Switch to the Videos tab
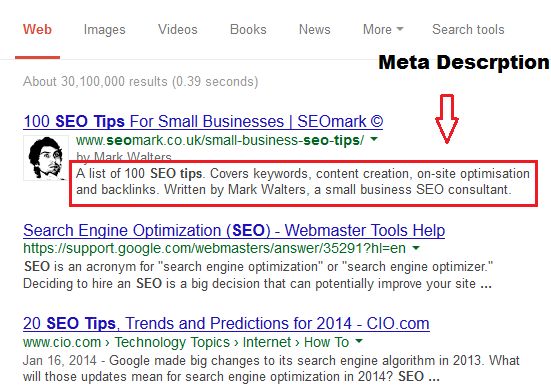The width and height of the screenshot is (551, 391). [x=177, y=30]
